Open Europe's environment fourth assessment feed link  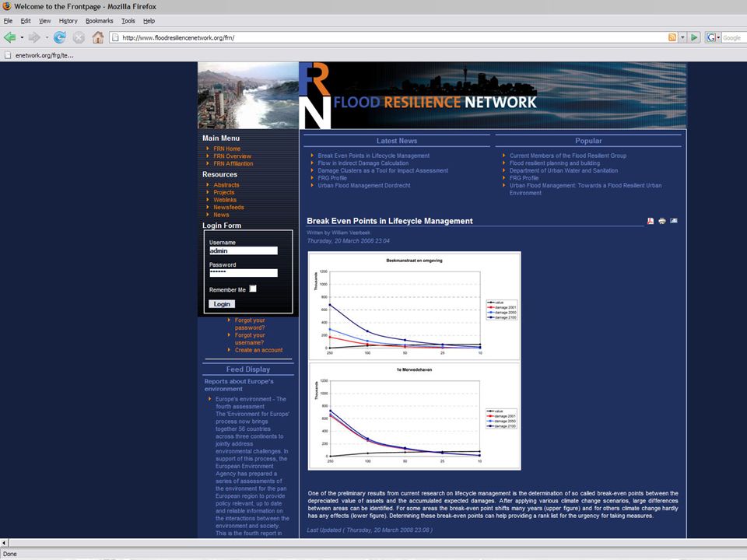(x=251, y=403)
